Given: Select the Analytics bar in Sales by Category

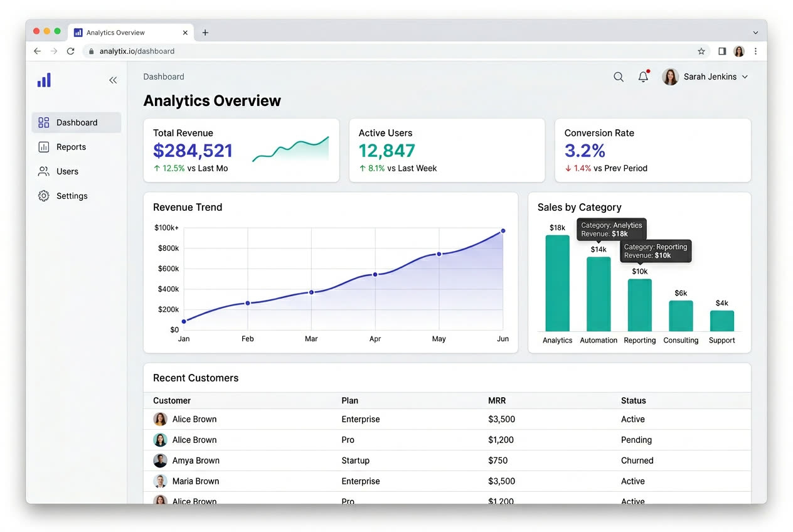Looking at the screenshot, I should point(557,282).
